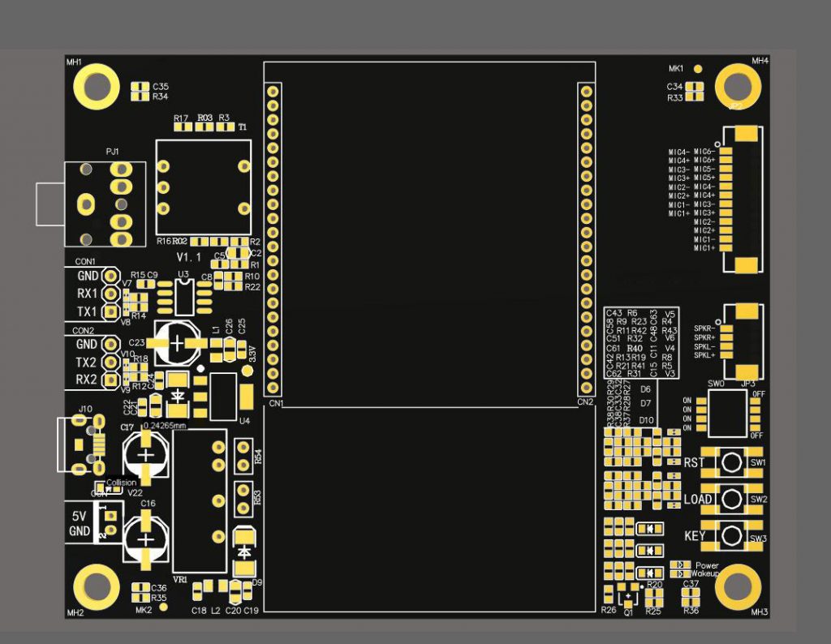831x644 pixels.
Task: Click the T1 transformer footprint
Action: tap(204, 188)
